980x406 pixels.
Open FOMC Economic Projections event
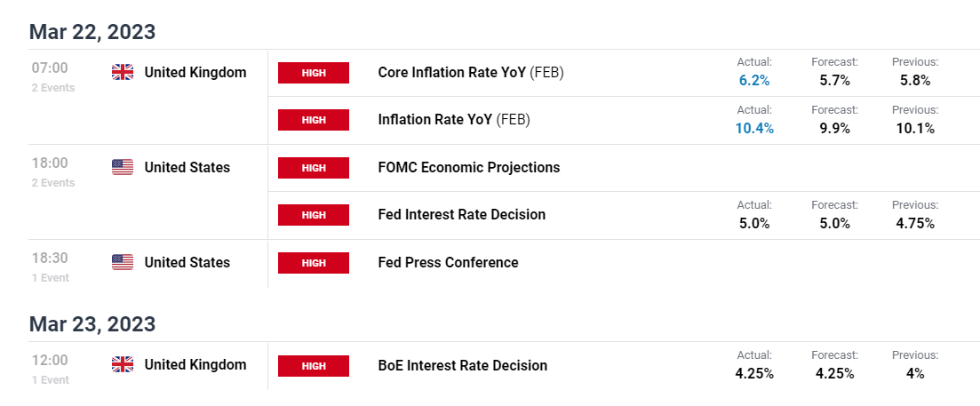tap(469, 167)
